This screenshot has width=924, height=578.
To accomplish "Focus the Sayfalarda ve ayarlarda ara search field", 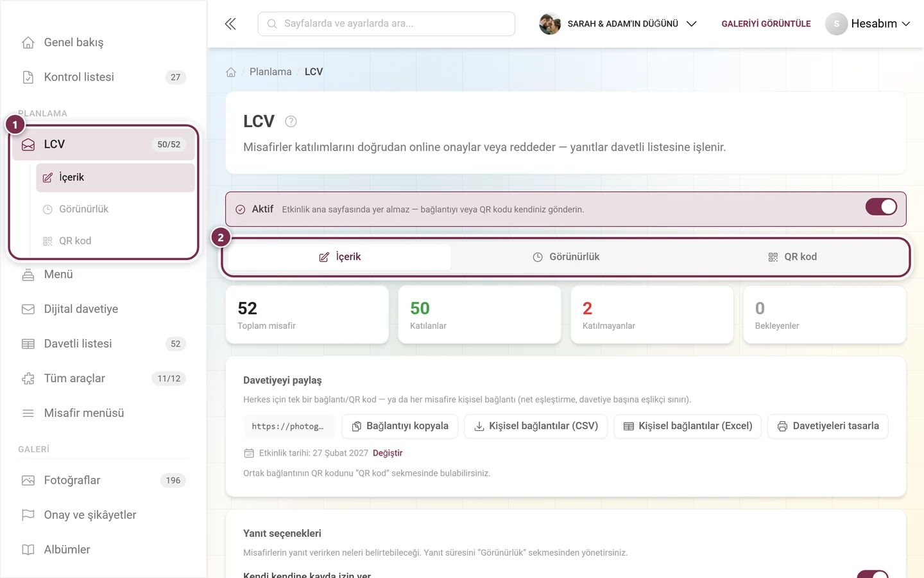I will pos(386,24).
